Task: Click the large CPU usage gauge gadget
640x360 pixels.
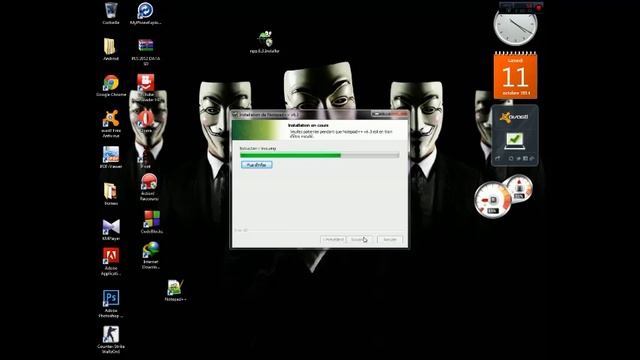Action: [492, 200]
